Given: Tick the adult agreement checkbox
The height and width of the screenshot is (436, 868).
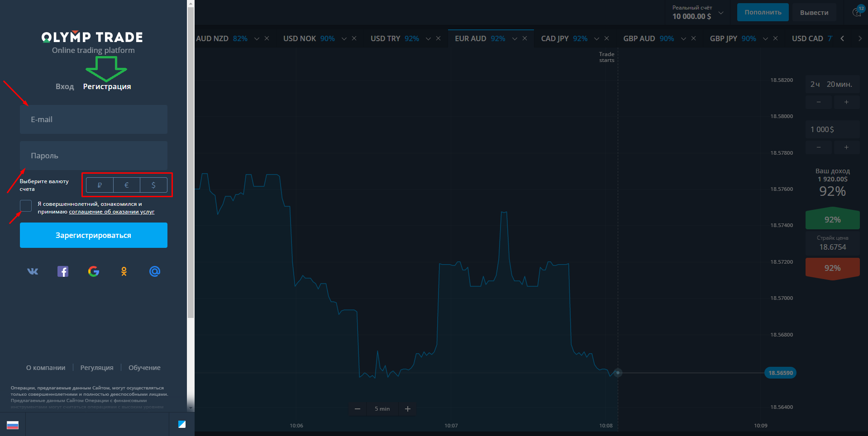Looking at the screenshot, I should tap(26, 206).
